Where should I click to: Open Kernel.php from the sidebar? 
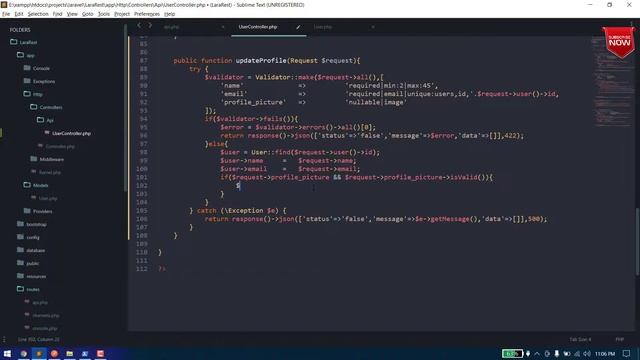pyautogui.click(x=50, y=173)
